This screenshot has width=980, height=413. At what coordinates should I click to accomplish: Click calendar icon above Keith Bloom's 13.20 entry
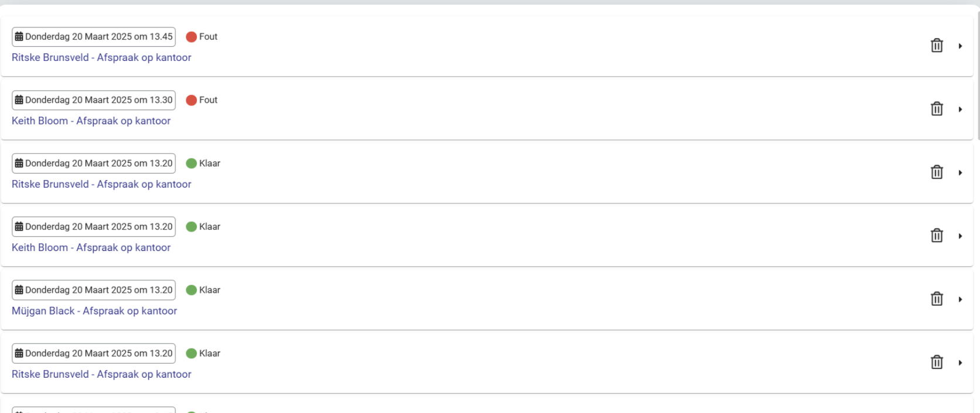pyautogui.click(x=19, y=226)
